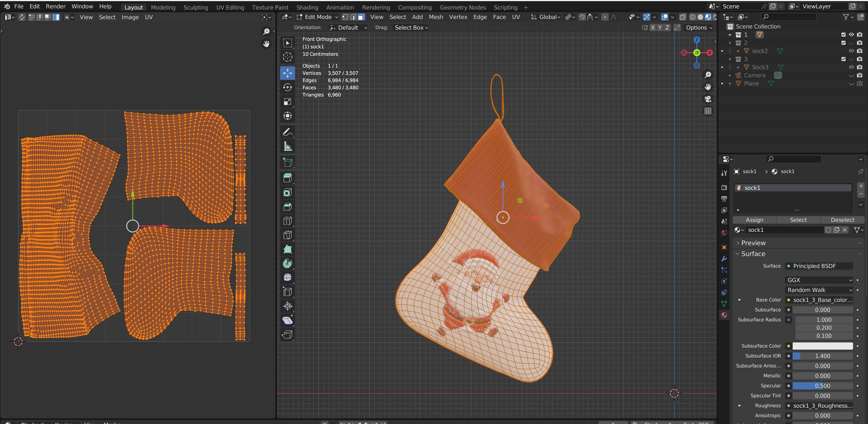Hide sock2 object via eye icon
868x424 pixels.
[x=851, y=51]
